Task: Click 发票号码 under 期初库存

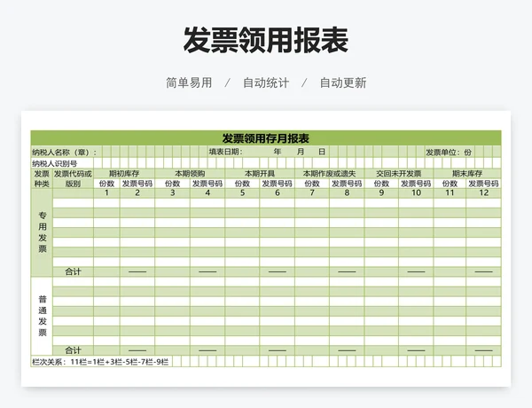Action: coord(137,184)
